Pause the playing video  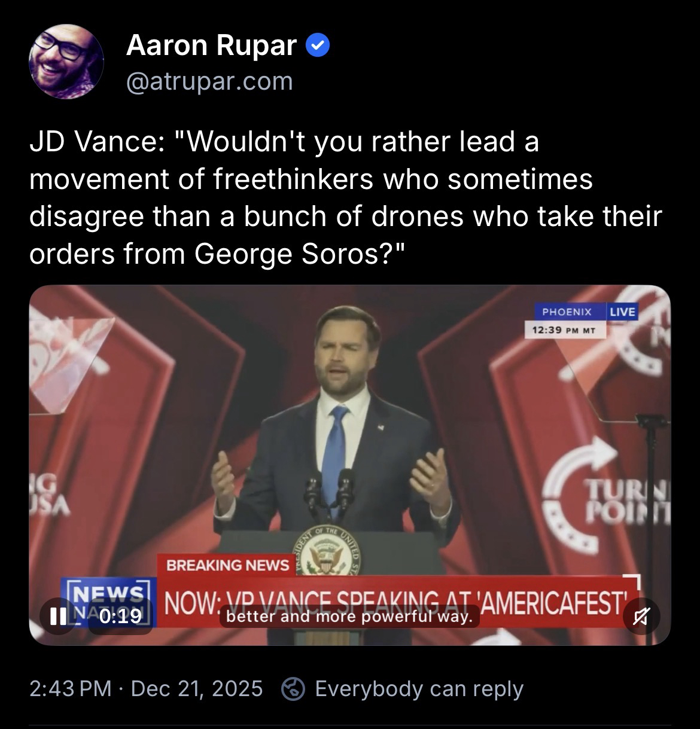point(58,616)
